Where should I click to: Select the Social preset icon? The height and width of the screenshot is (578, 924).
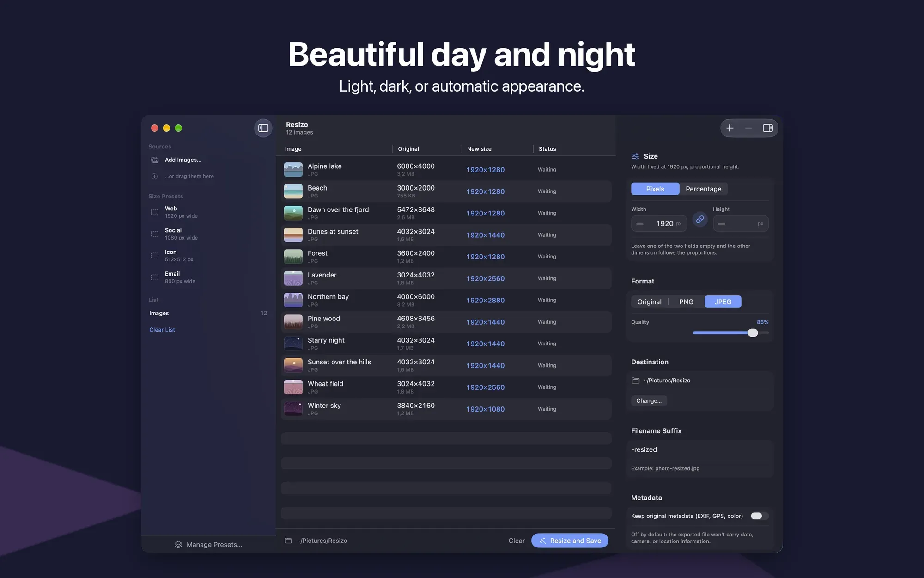pos(155,234)
